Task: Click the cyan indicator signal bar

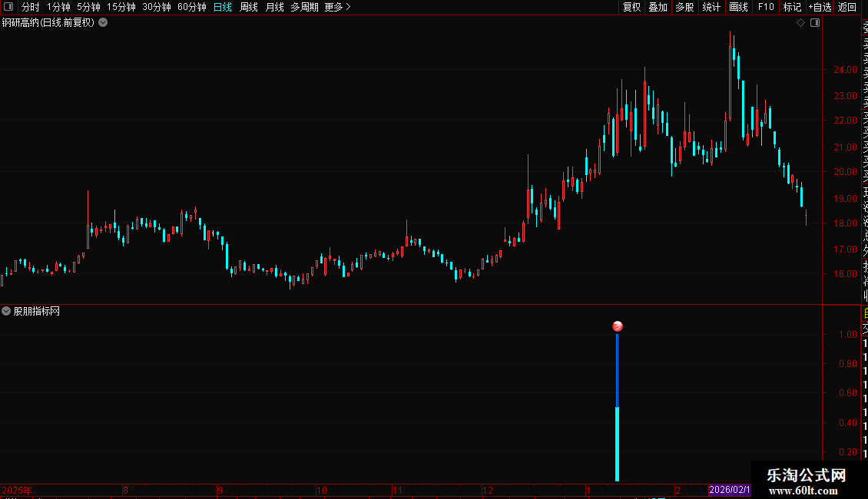Action: pyautogui.click(x=618, y=444)
